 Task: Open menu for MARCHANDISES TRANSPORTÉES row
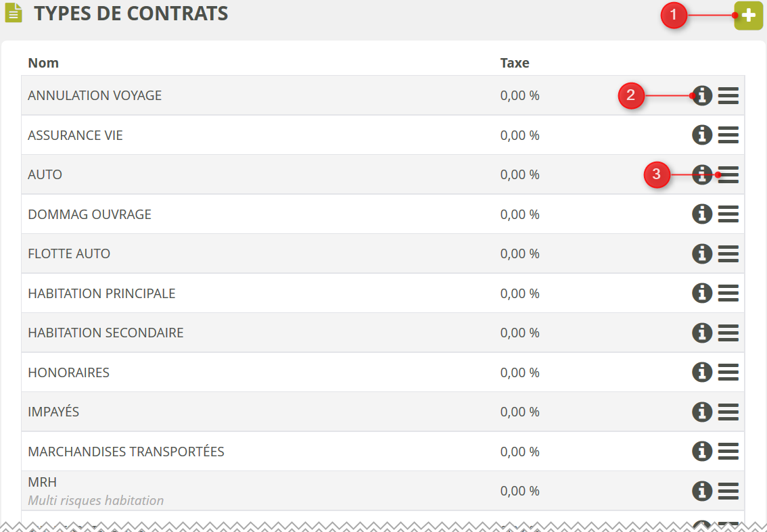pyautogui.click(x=728, y=451)
